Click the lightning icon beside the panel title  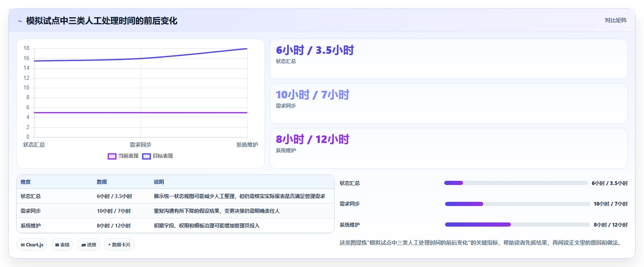20,21
